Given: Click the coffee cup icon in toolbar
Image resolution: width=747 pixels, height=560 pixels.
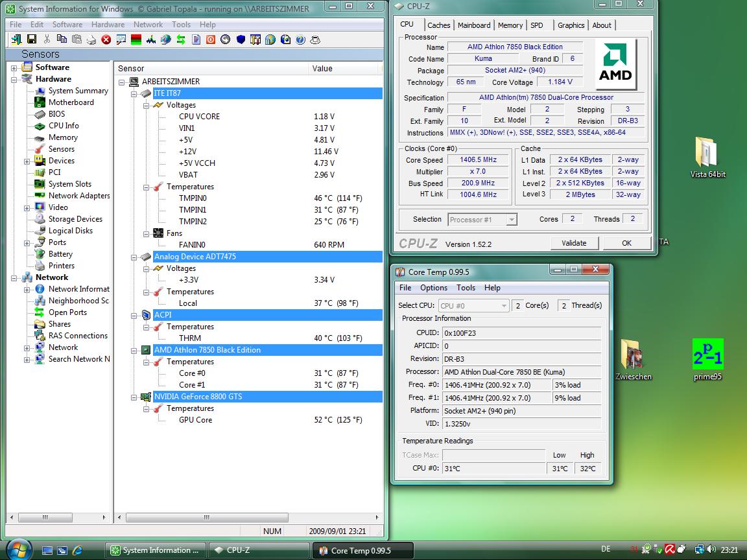Looking at the screenshot, I should coord(315,40).
